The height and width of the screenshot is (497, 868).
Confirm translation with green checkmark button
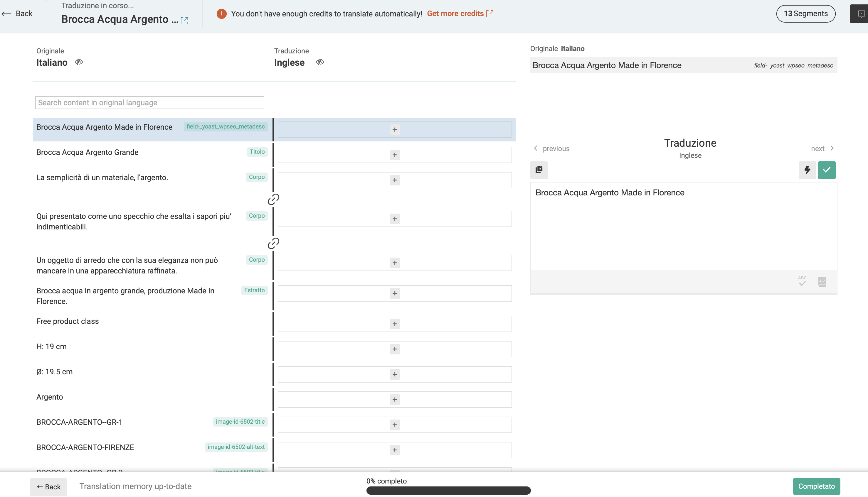pos(827,170)
